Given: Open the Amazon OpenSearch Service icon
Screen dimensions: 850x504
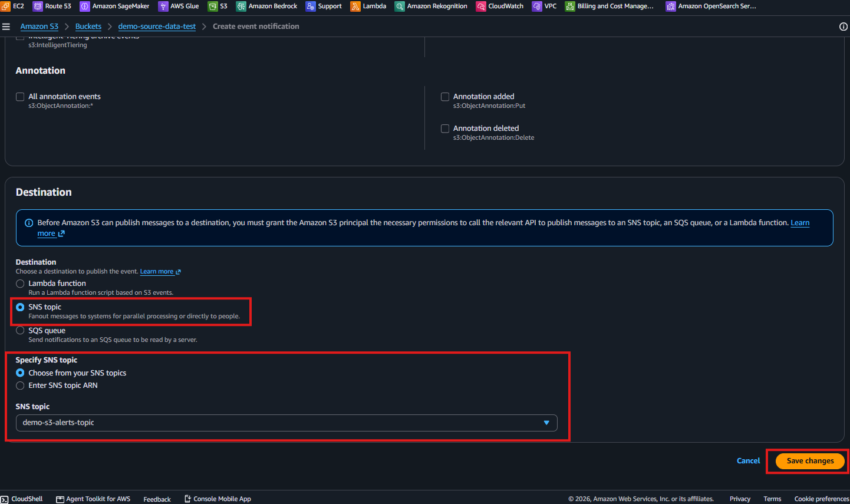Looking at the screenshot, I should [671, 6].
